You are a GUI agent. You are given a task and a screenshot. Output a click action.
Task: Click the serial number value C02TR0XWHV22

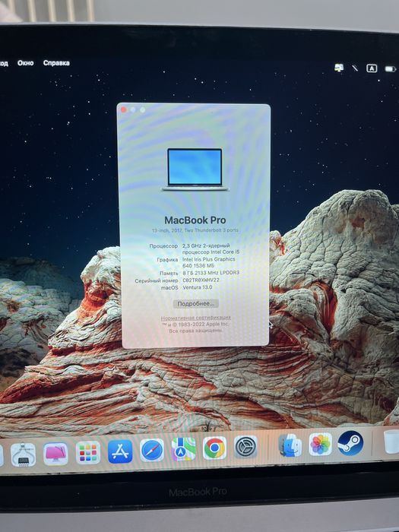coord(201,280)
